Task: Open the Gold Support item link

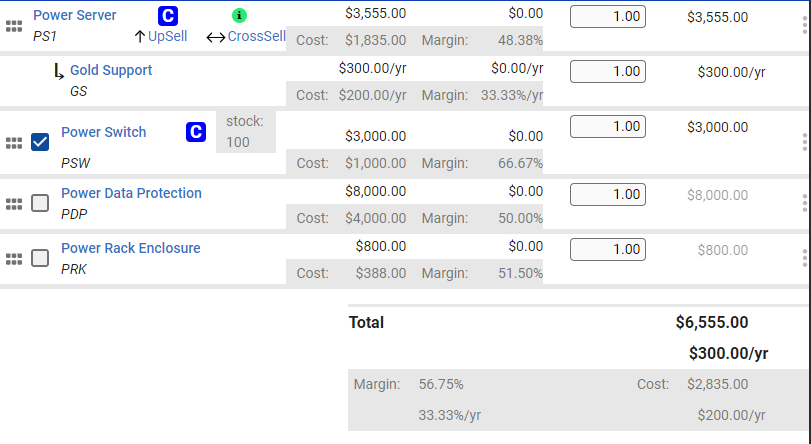Action: [x=111, y=71]
